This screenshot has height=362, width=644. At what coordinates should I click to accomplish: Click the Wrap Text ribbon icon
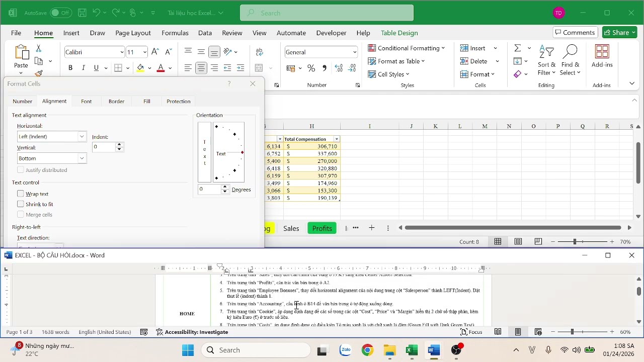click(260, 52)
